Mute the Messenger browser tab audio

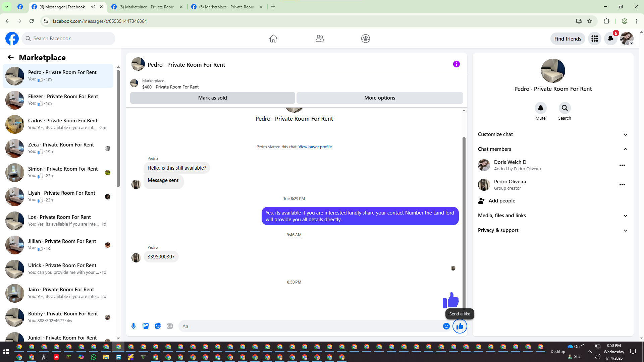93,7
